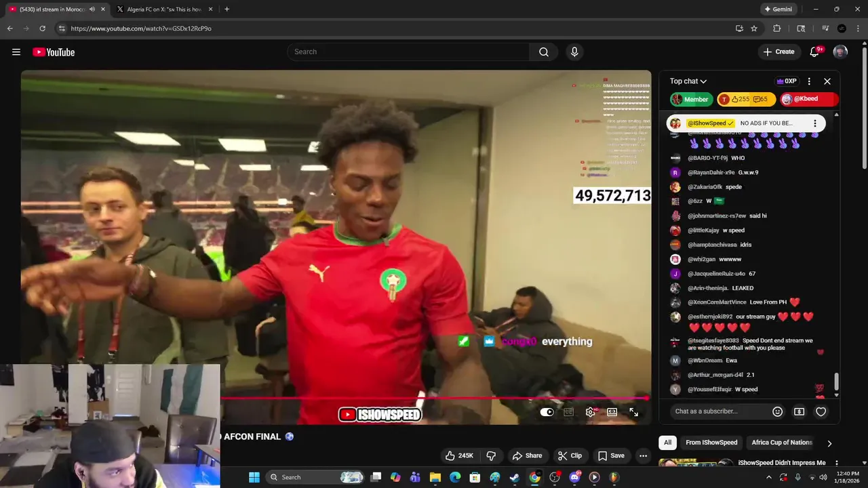
Task: Send a Super Chat with dollar icon
Action: (x=800, y=411)
